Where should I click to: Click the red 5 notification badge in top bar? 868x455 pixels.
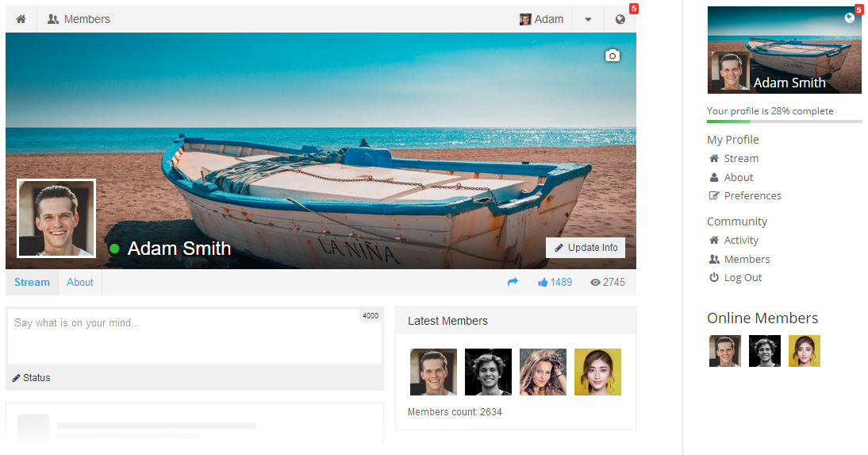pyautogui.click(x=634, y=8)
